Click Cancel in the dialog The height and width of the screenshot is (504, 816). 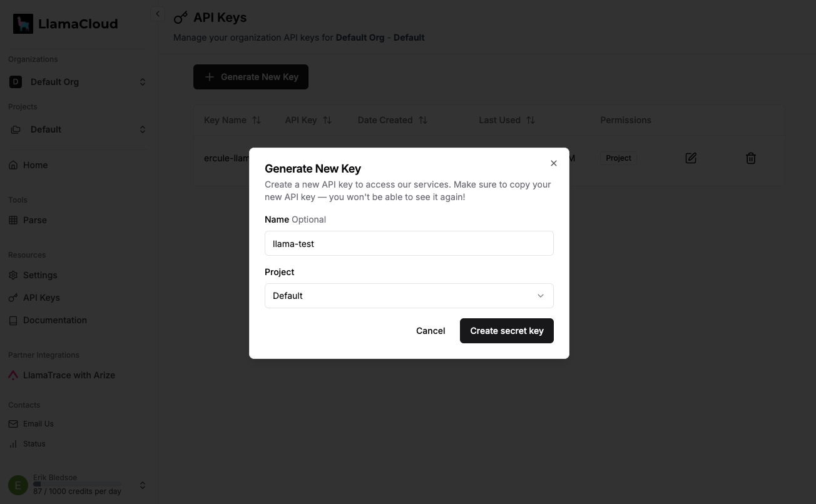[x=431, y=331]
